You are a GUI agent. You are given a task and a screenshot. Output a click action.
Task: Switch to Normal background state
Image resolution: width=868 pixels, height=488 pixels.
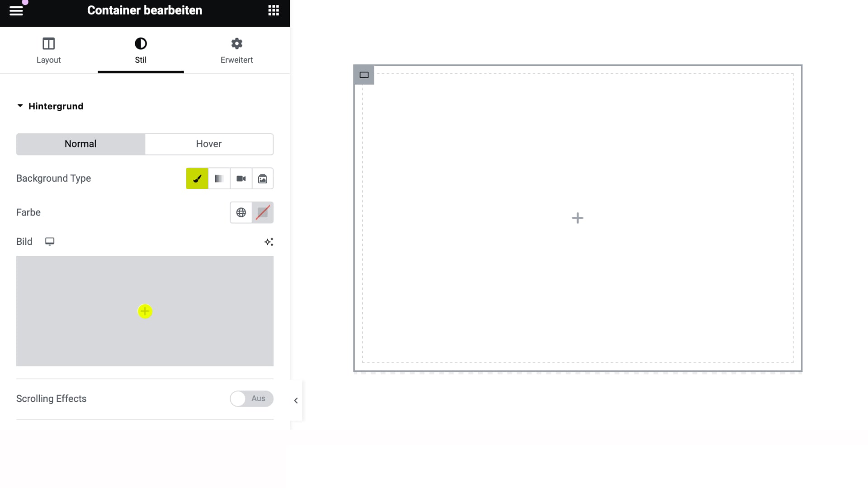coord(80,144)
